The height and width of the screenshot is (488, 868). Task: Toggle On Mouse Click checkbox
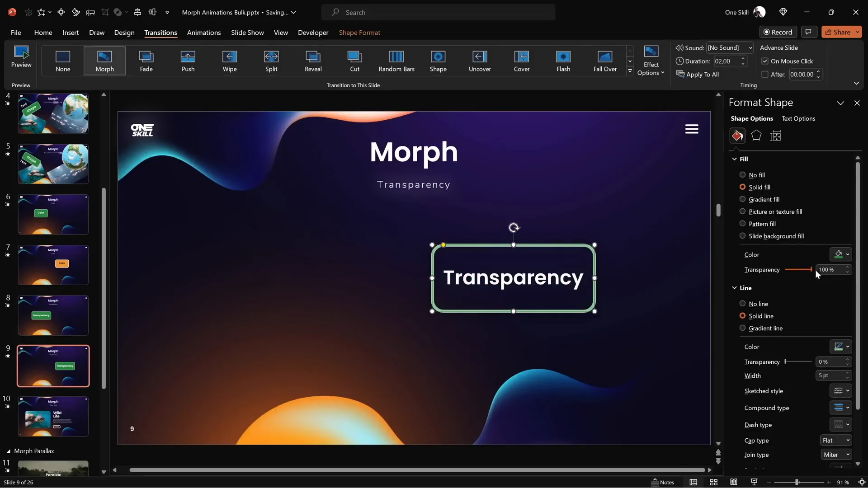pyautogui.click(x=765, y=61)
